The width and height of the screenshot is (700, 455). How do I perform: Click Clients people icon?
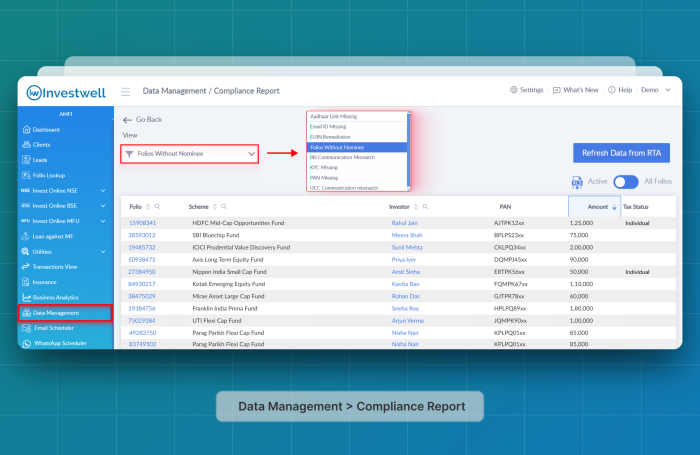26,145
